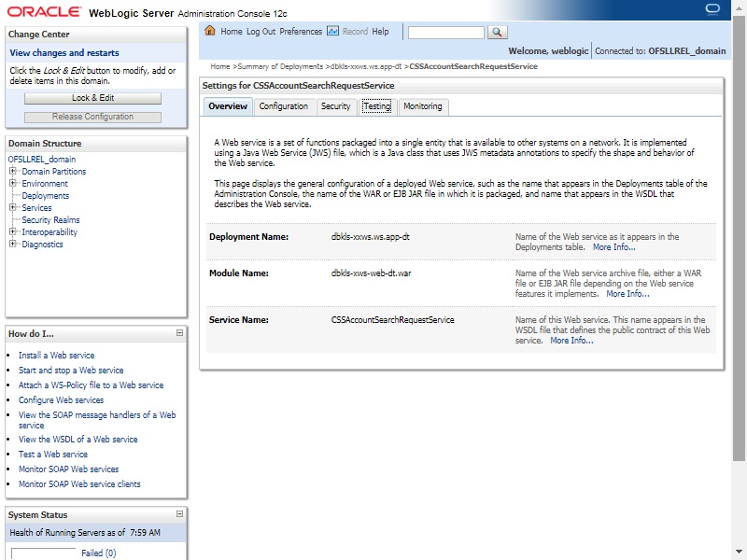Open Services tree item

pos(36,207)
